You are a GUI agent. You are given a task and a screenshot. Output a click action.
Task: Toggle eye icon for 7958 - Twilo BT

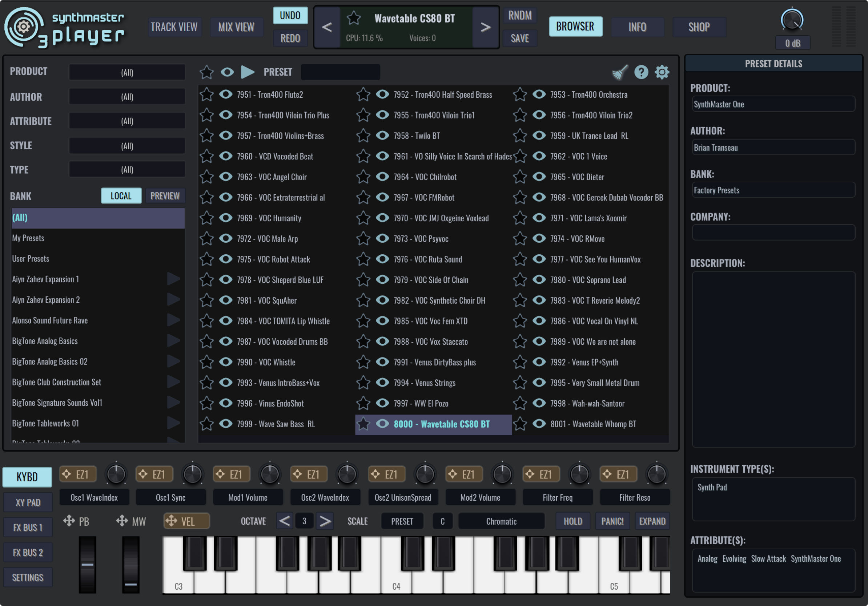point(382,136)
